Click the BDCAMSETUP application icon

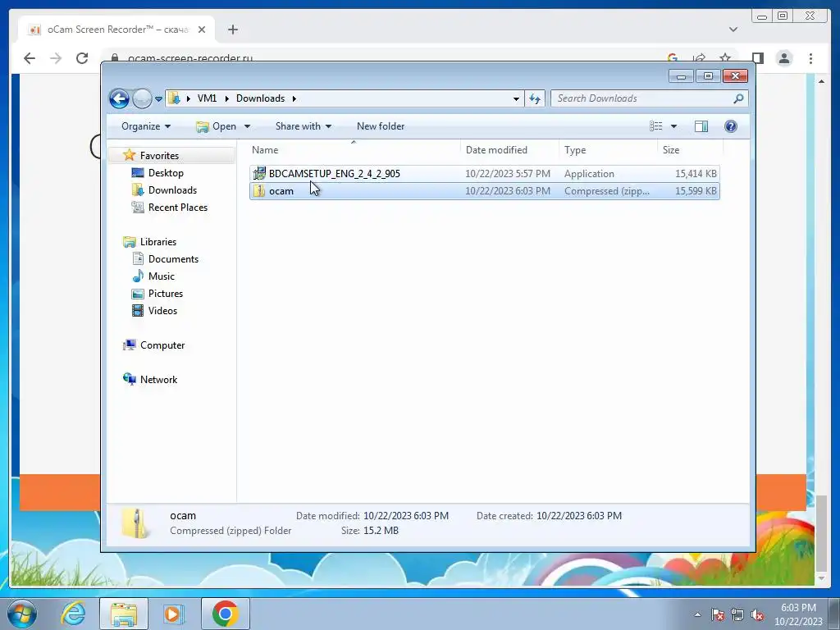(x=259, y=174)
